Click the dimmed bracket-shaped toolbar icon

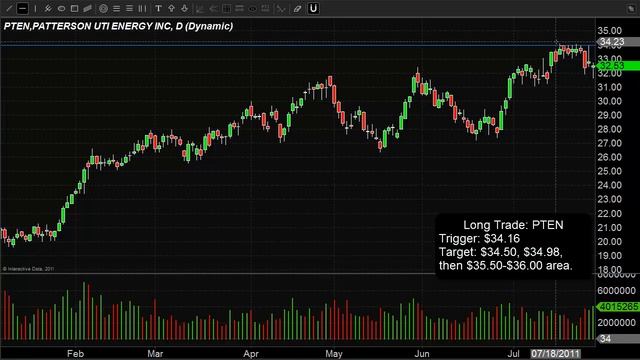tap(265, 8)
